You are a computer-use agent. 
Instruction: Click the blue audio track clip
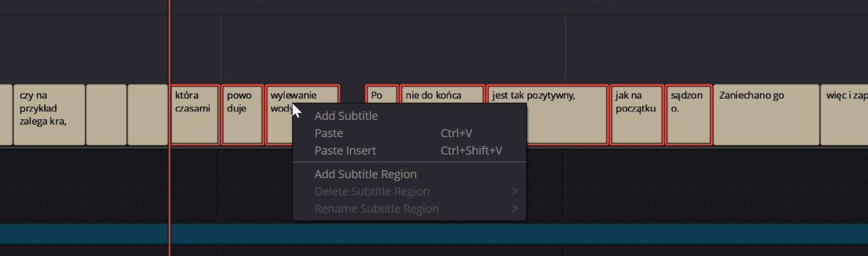pos(434,234)
